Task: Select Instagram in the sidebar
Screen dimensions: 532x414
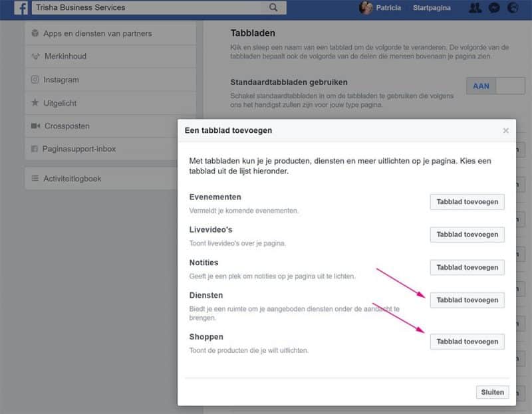Action: (110, 80)
